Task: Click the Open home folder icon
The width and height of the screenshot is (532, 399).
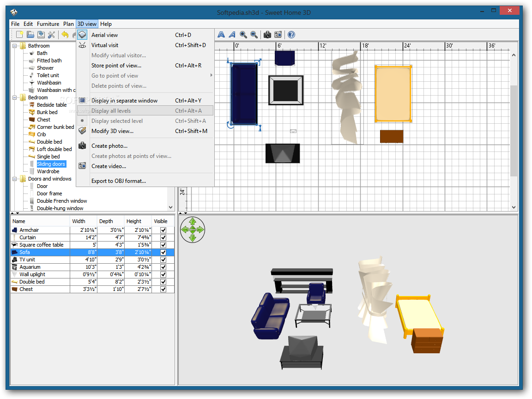Action: click(x=30, y=35)
